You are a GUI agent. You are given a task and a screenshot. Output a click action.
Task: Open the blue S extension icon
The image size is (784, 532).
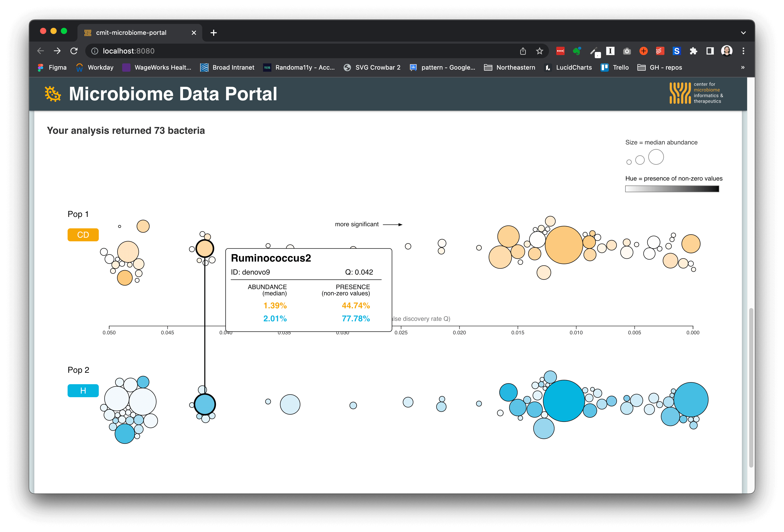676,51
